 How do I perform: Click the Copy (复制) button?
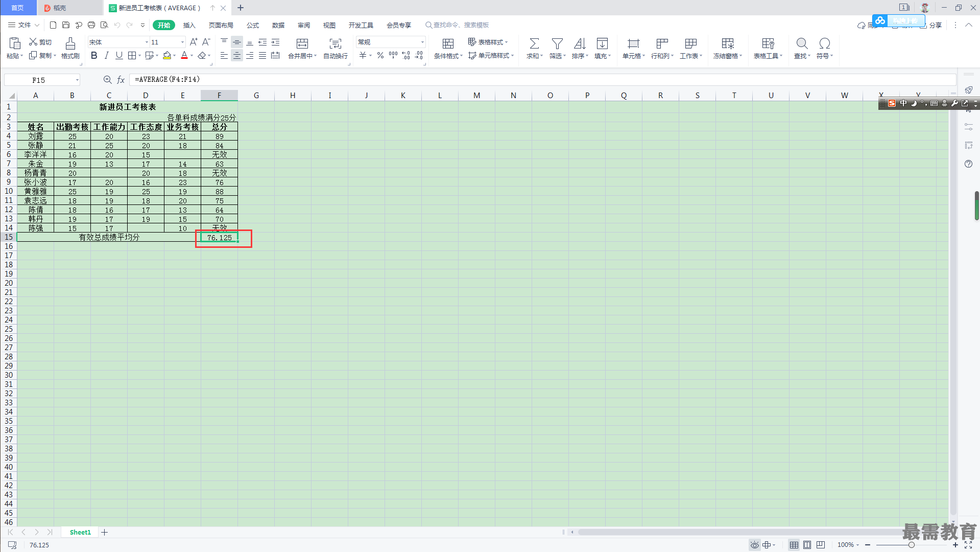click(x=42, y=55)
